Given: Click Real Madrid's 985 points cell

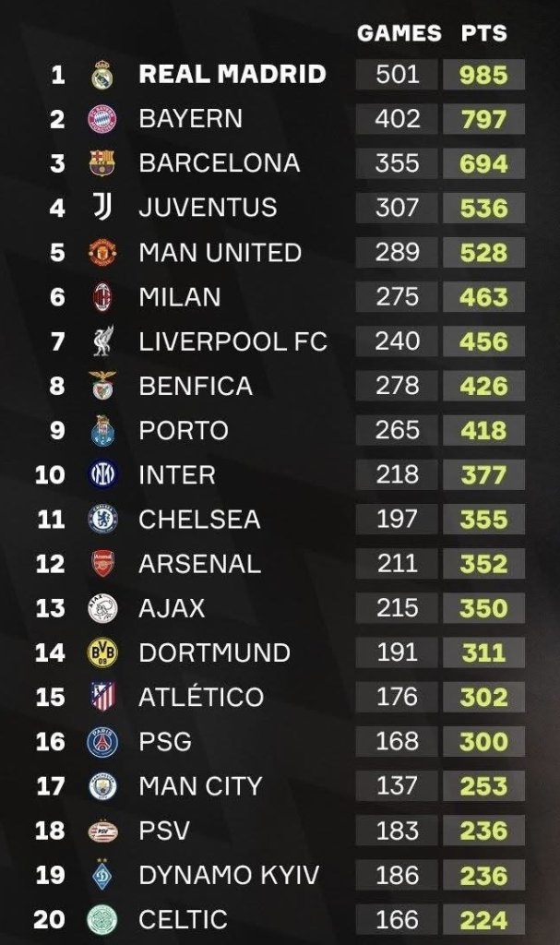Looking at the screenshot, I should (x=484, y=75).
